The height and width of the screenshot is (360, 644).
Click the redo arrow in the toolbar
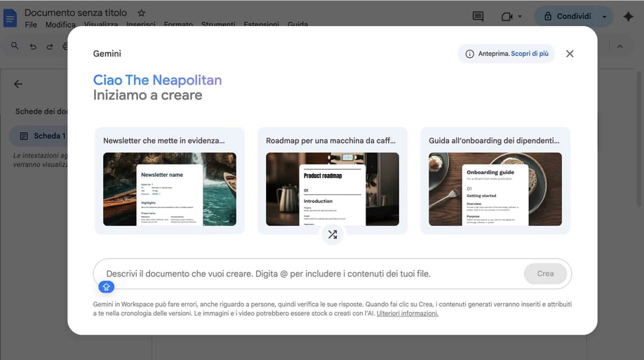50,46
